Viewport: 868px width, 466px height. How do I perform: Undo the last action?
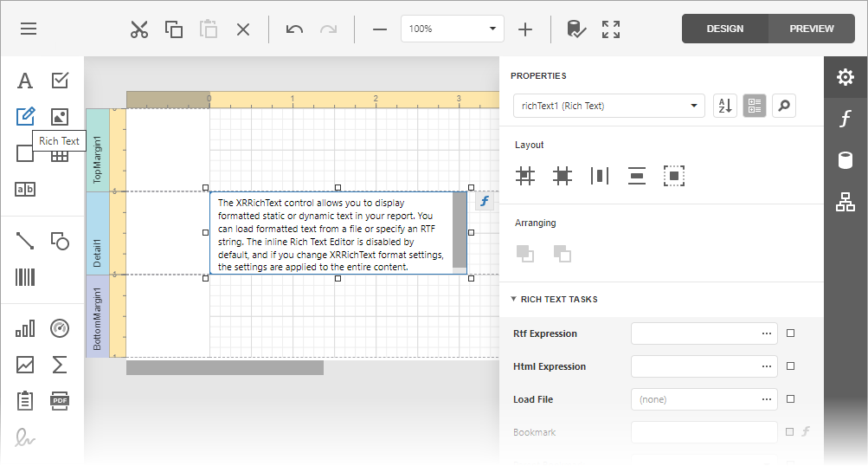294,29
